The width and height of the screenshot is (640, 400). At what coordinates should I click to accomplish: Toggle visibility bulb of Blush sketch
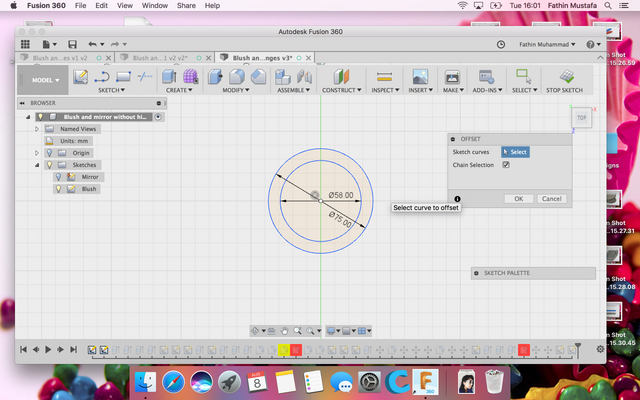(58, 189)
